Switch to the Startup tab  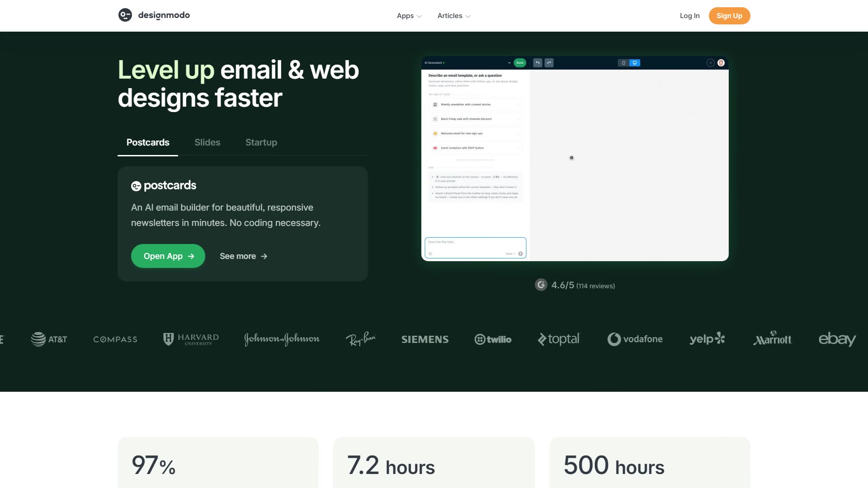tap(261, 142)
